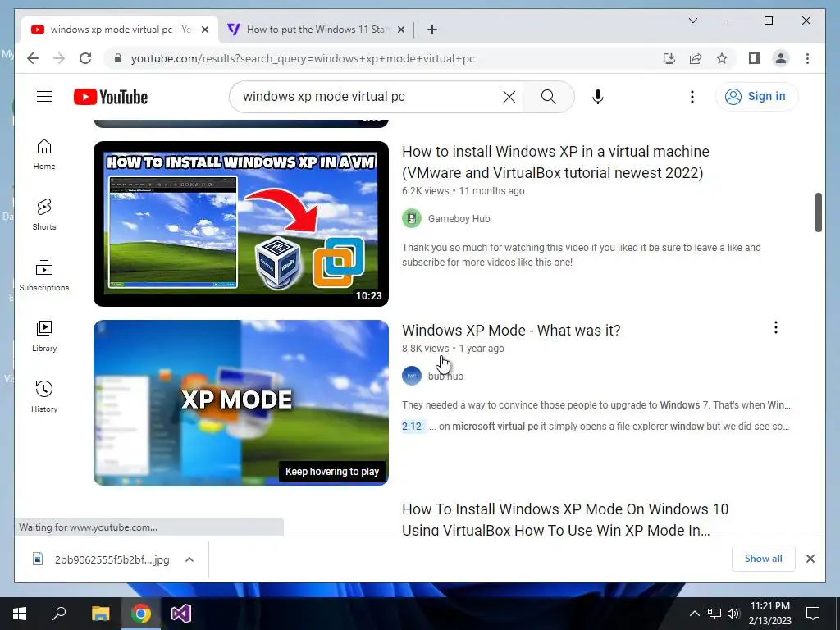Open Library in the sidebar
Viewport: 840px width, 630px height.
pos(44,336)
